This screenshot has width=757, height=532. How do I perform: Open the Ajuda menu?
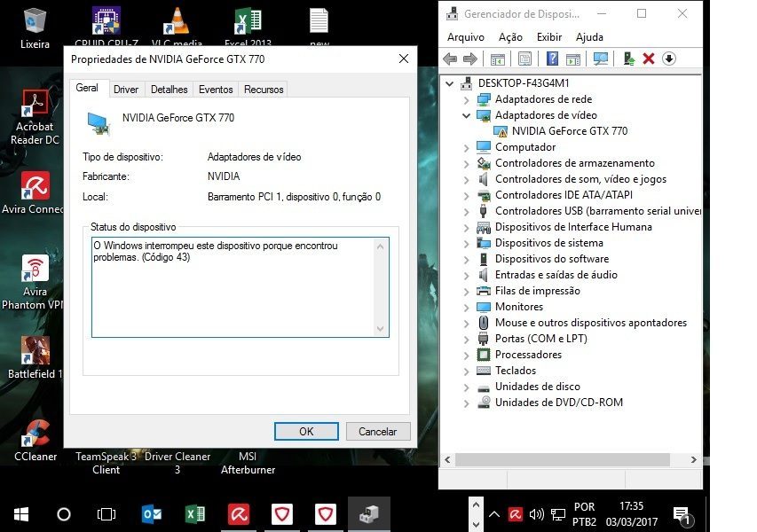(589, 37)
